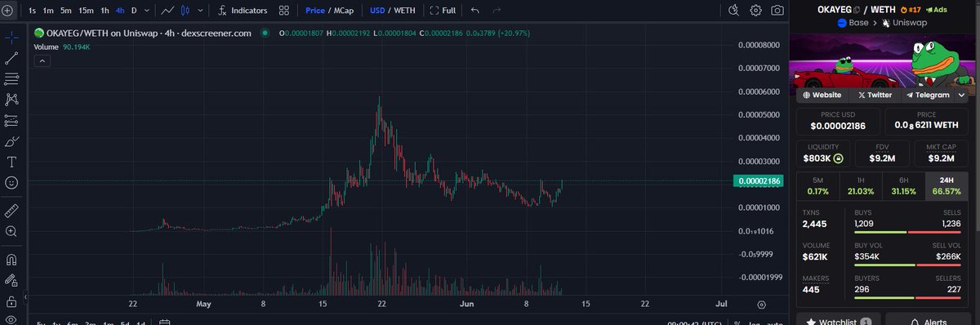The height and width of the screenshot is (325, 980).
Task: Select the 6H price change tab
Action: (904, 186)
